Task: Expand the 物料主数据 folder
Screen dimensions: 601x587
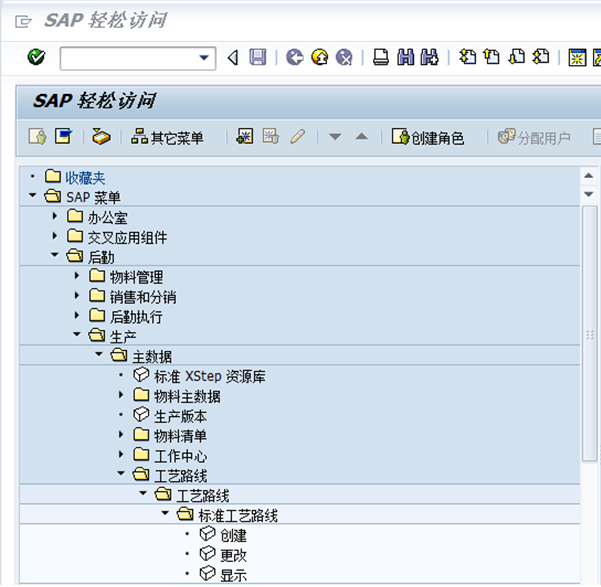Action: (x=121, y=395)
